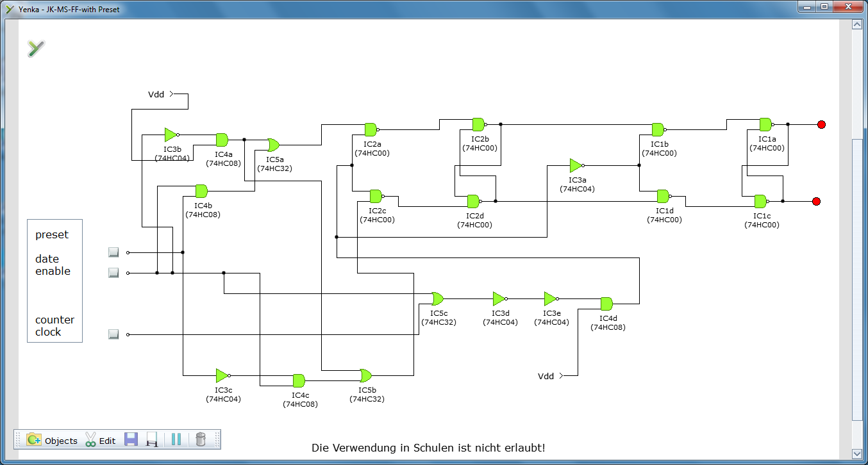Select the IC3b inverter gate
This screenshot has height=465, width=868.
[x=171, y=135]
